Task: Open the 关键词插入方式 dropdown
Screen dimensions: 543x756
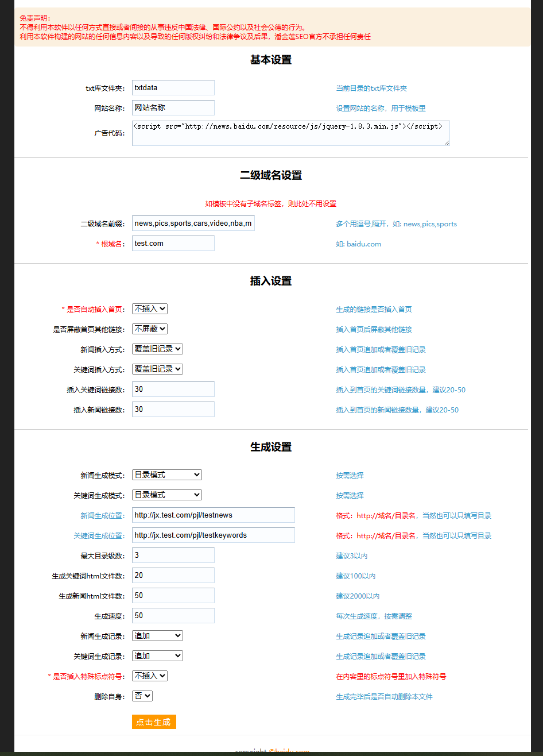Action: click(x=157, y=369)
